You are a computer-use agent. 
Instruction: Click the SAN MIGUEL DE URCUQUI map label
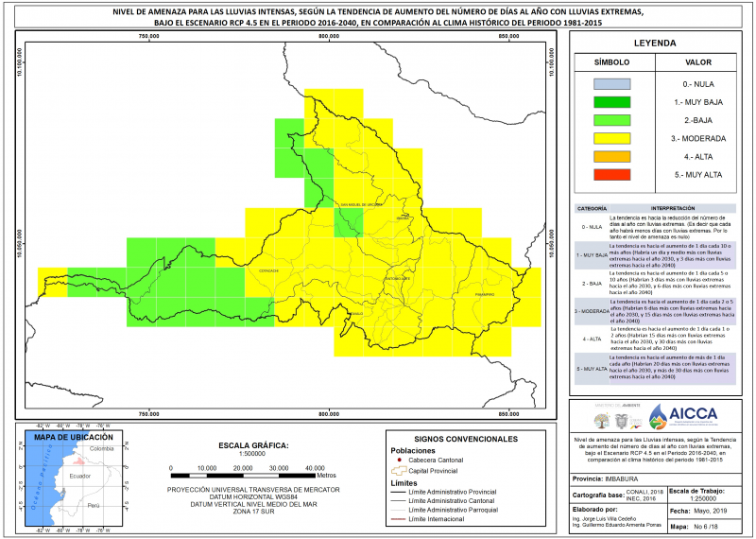pyautogui.click(x=362, y=204)
